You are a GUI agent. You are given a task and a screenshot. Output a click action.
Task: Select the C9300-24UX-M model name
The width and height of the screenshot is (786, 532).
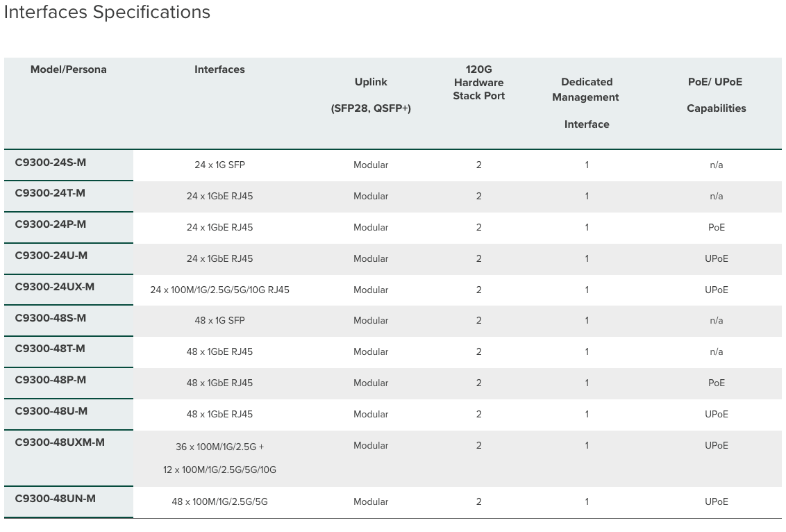[55, 287]
